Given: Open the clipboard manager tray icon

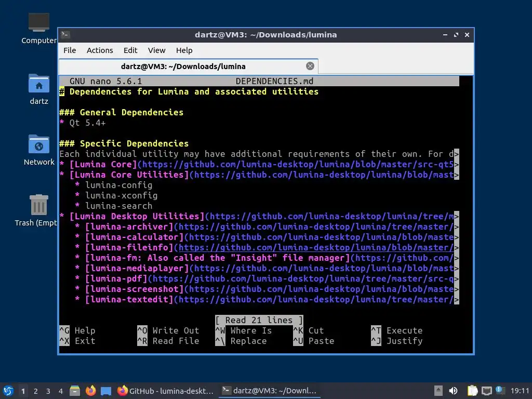Looking at the screenshot, I should click(472, 391).
